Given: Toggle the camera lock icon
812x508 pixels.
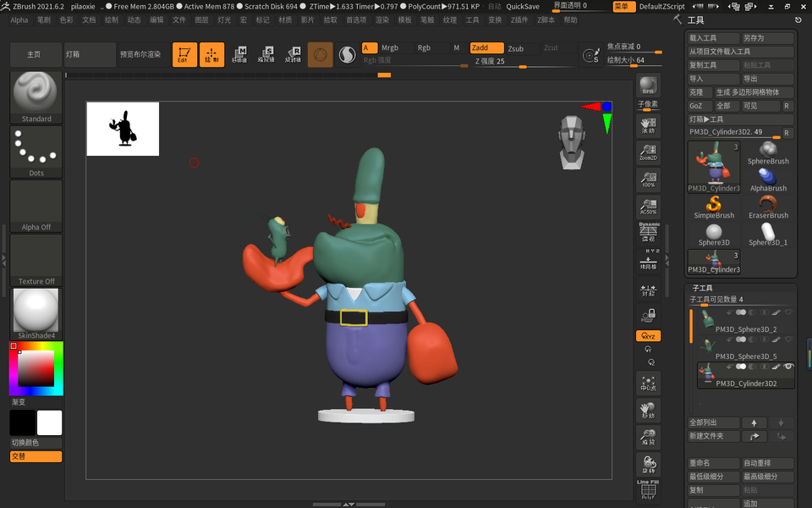Looking at the screenshot, I should tap(648, 315).
